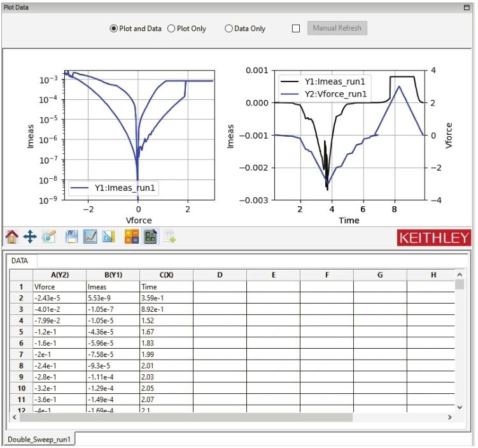This screenshot has height=448, width=478.
Task: Open the line chart settings icon
Action: coord(90,237)
